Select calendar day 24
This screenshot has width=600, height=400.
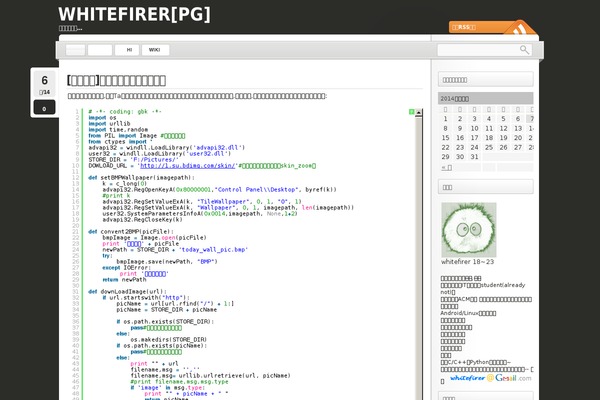[x=474, y=147]
